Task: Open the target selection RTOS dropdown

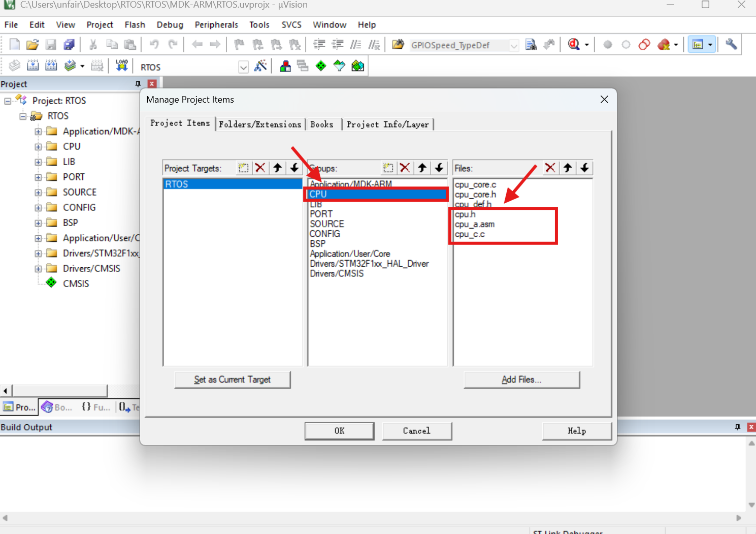Action: (x=244, y=67)
